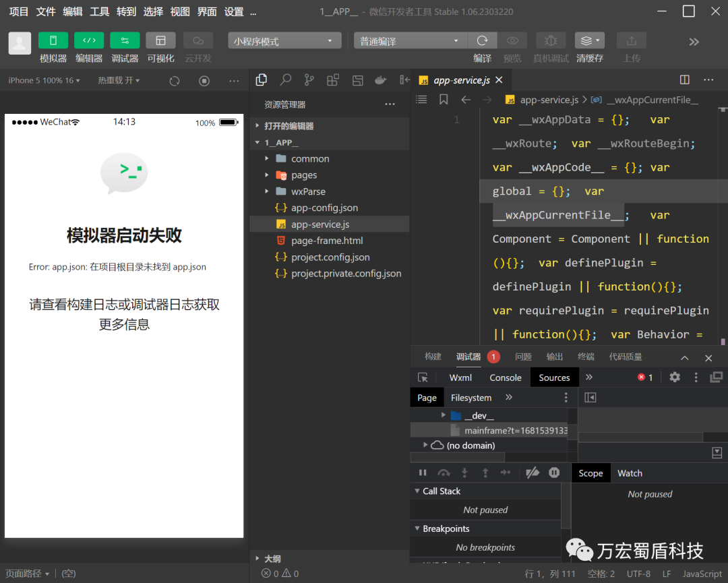
Task: Switch to the Filesystem sources tab
Action: coord(471,398)
